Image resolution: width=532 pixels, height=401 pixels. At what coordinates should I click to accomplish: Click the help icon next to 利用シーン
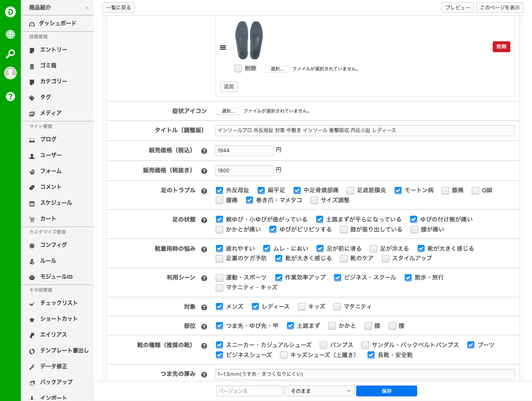click(x=204, y=278)
